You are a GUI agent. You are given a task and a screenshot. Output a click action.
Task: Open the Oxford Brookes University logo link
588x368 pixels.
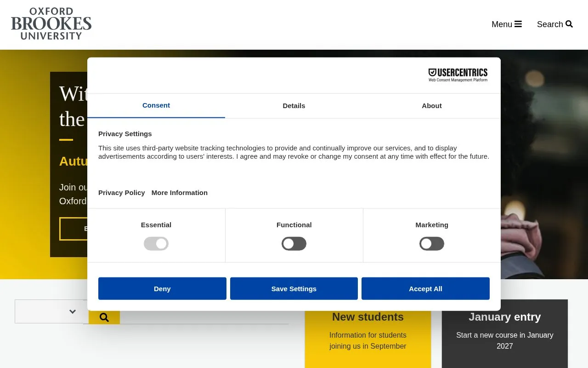click(x=51, y=24)
